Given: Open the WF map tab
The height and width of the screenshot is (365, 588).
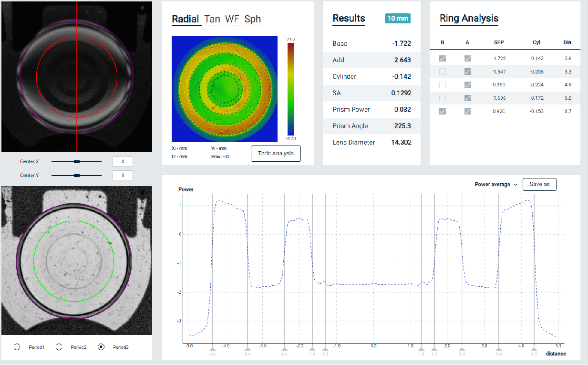Looking at the screenshot, I should [x=233, y=19].
